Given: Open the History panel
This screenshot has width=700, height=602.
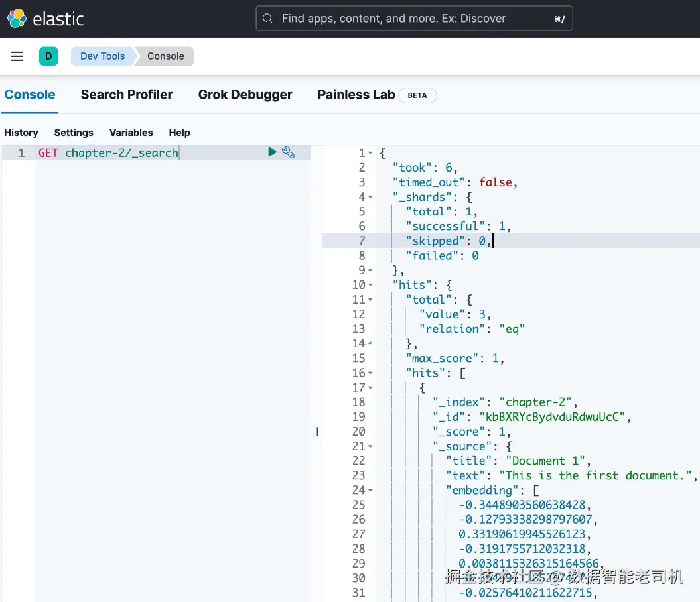Looking at the screenshot, I should pyautogui.click(x=21, y=133).
